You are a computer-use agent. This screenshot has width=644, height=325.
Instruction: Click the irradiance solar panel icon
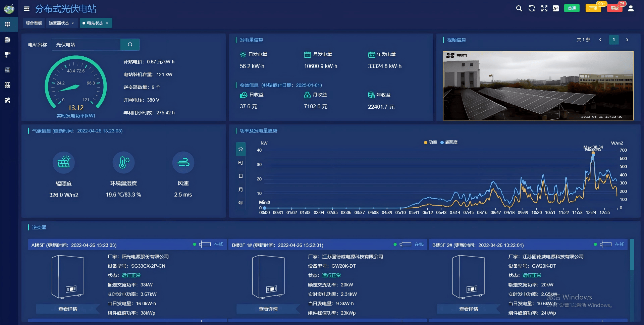point(64,163)
